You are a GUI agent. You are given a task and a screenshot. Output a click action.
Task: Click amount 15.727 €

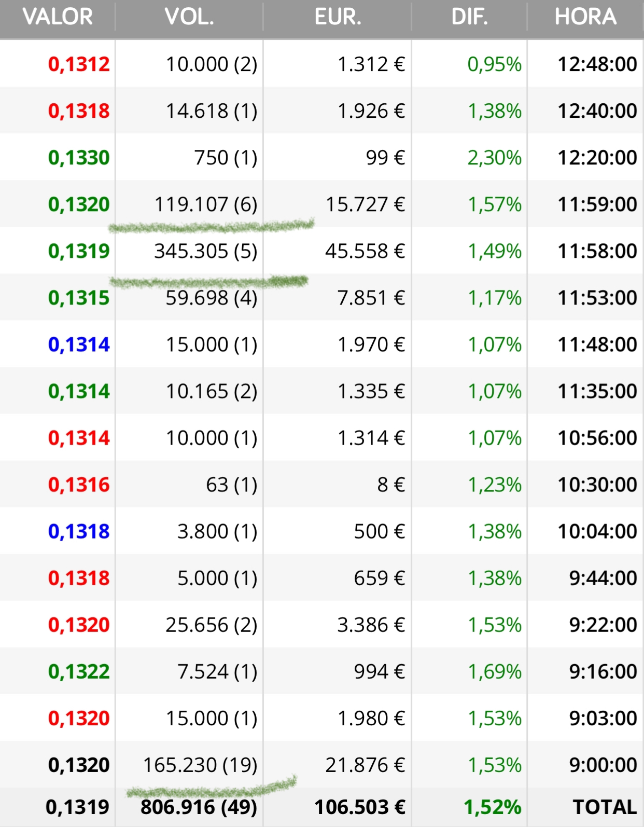pos(366,204)
